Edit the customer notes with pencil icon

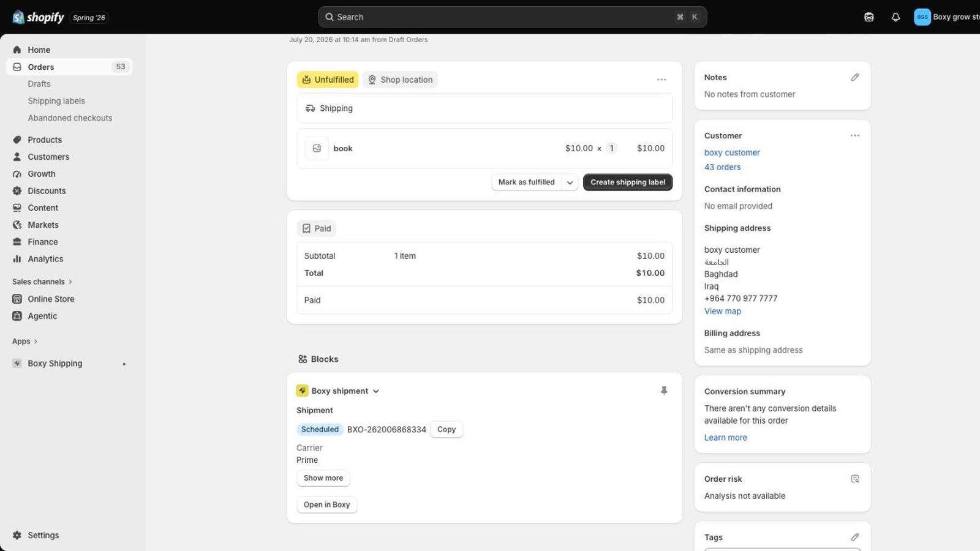pyautogui.click(x=855, y=77)
